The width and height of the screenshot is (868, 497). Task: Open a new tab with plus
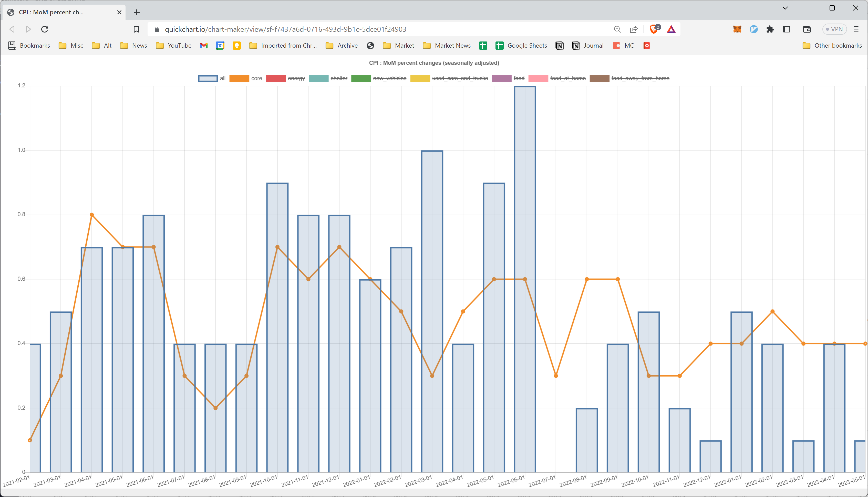pyautogui.click(x=137, y=13)
